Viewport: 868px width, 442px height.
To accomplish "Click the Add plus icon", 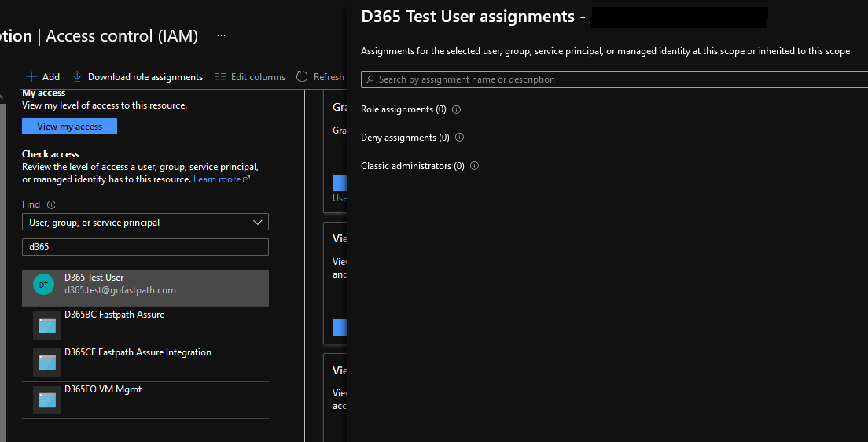I will tap(31, 76).
